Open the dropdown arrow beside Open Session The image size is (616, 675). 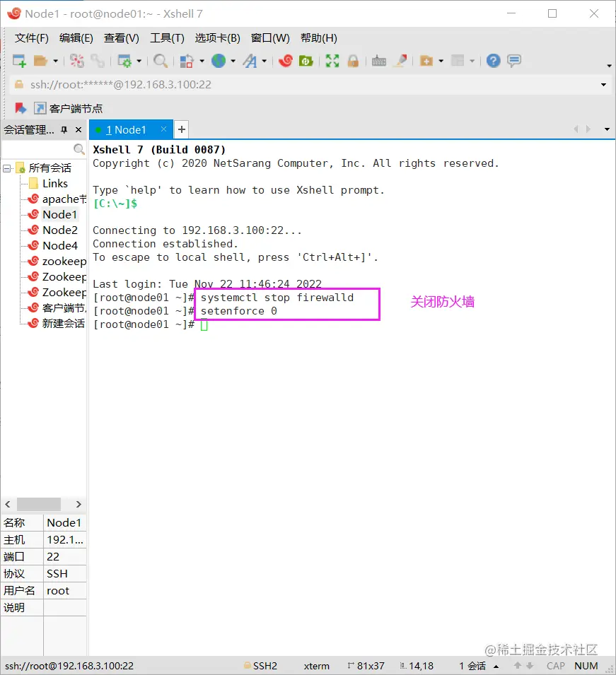[x=55, y=61]
